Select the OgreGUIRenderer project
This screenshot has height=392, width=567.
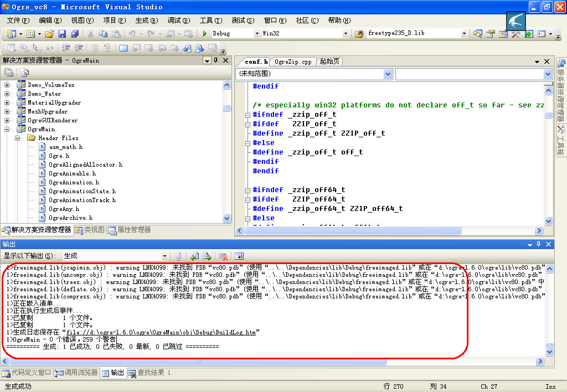click(53, 120)
